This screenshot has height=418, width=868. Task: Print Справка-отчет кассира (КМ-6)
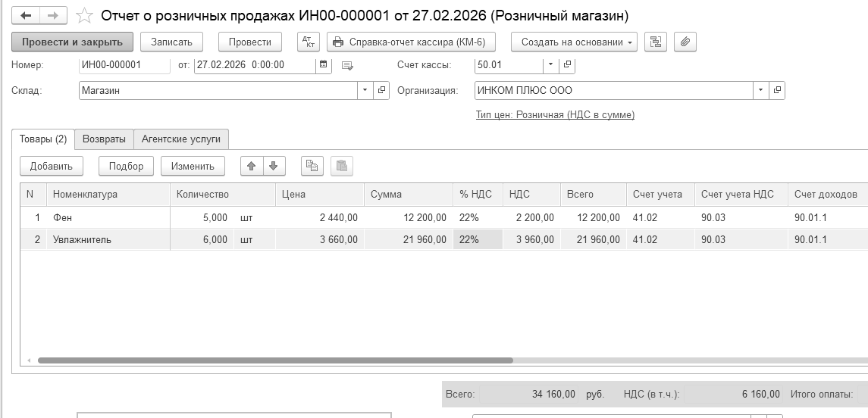(411, 42)
